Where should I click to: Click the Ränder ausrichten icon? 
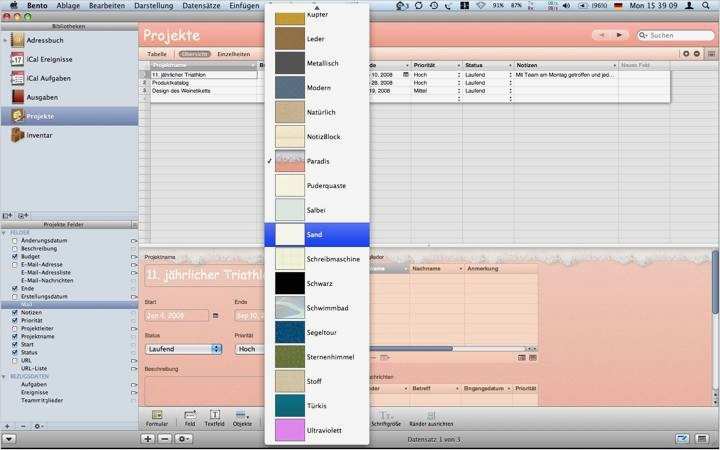pyautogui.click(x=431, y=419)
